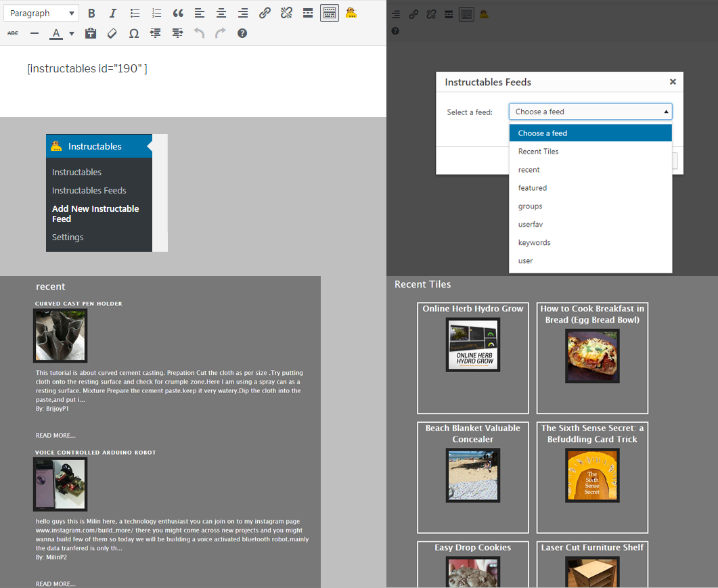Screen dimensions: 718x588
Task: Select the 'userfav' feed option
Action: pyautogui.click(x=590, y=225)
